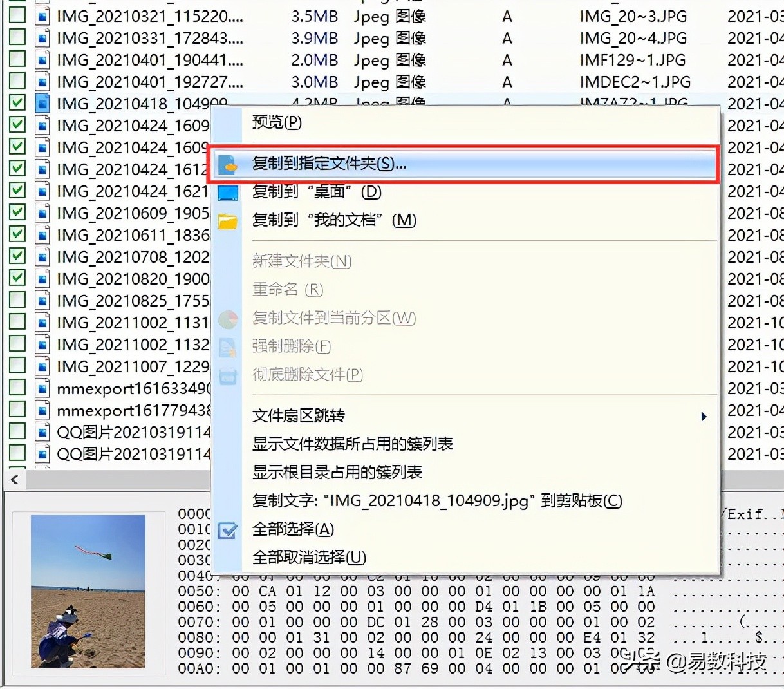Click the file icon next to mmexport161633490

(41, 388)
